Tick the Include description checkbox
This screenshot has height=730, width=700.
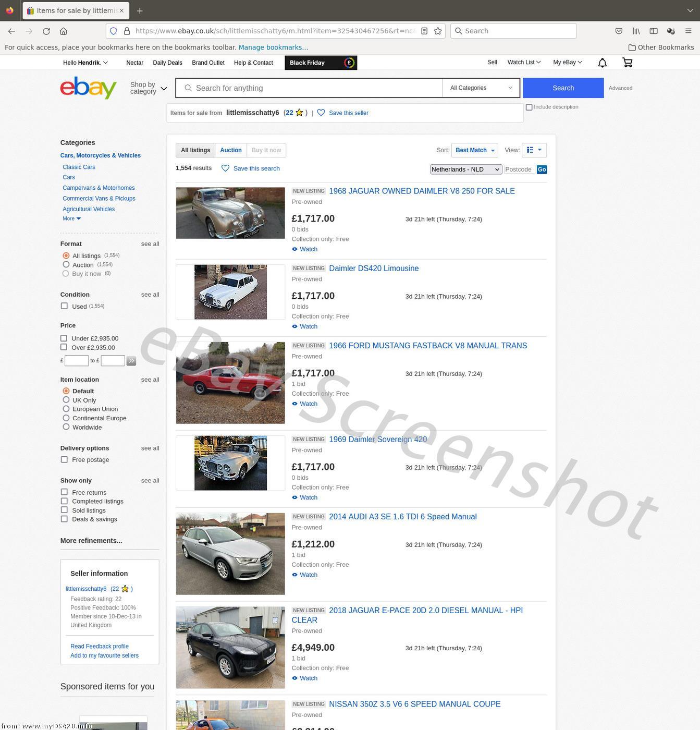[x=529, y=107]
